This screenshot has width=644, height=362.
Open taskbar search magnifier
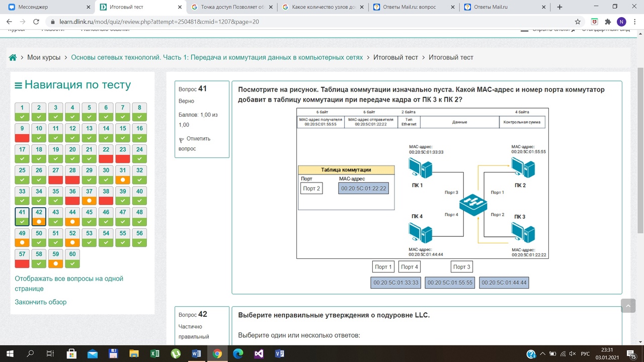click(x=30, y=353)
